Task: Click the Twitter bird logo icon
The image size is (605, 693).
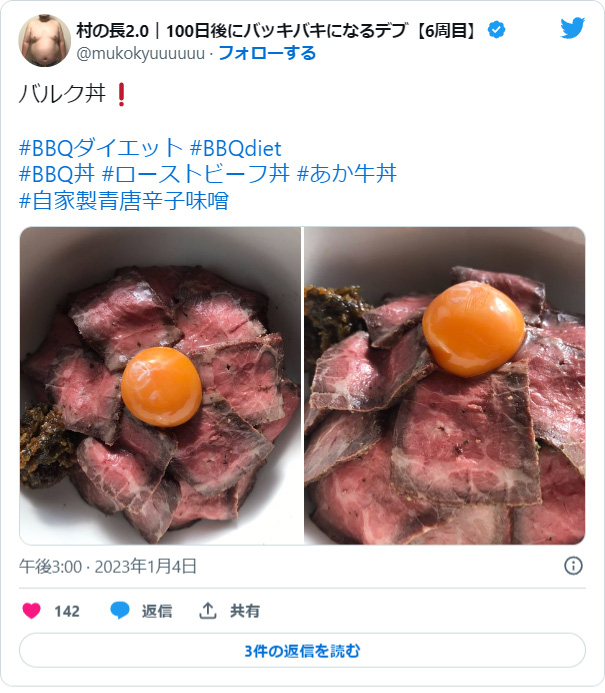Action: pyautogui.click(x=572, y=28)
